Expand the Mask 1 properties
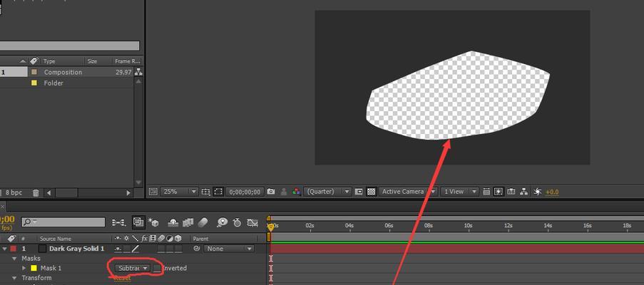 pyautogui.click(x=24, y=268)
